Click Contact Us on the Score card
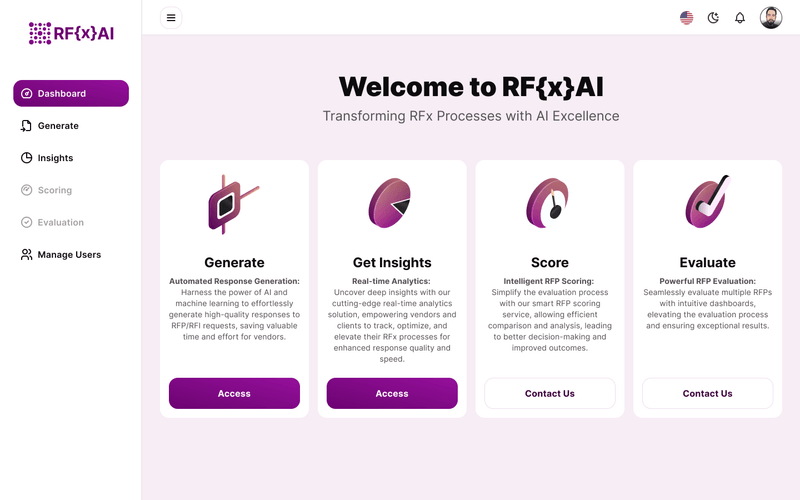 point(549,393)
